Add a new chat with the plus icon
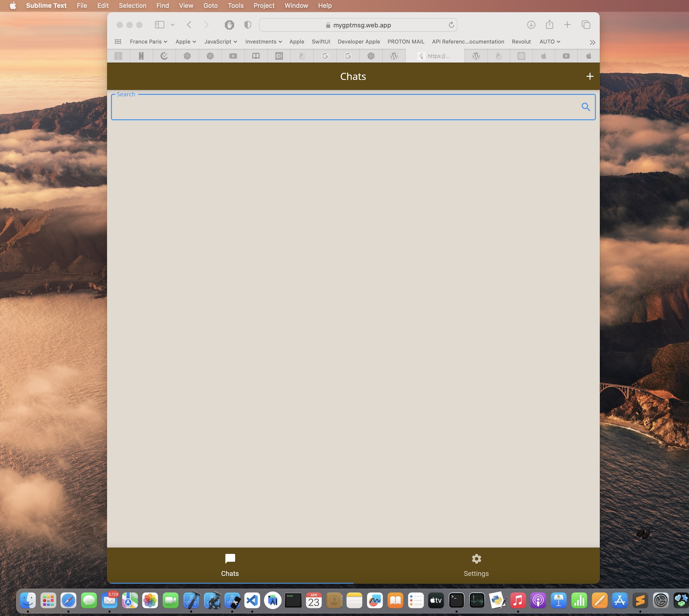This screenshot has width=689, height=616. click(x=590, y=77)
